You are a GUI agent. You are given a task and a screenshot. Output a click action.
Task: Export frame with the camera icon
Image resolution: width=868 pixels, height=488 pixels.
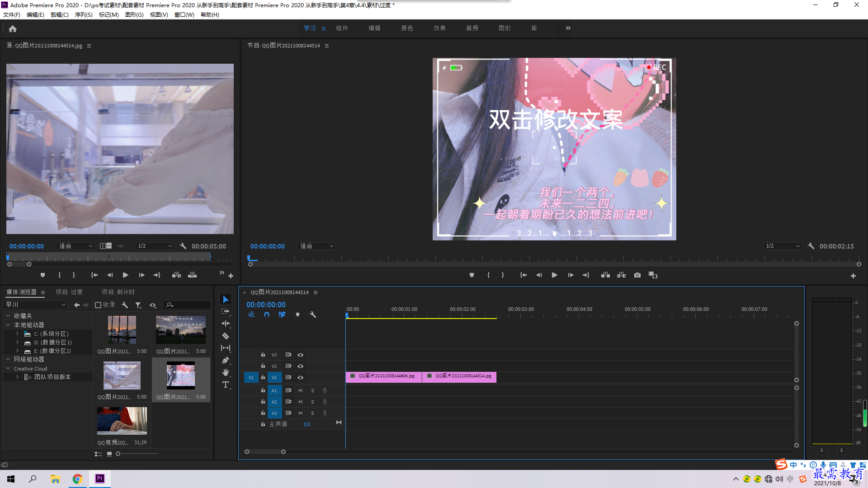(637, 275)
